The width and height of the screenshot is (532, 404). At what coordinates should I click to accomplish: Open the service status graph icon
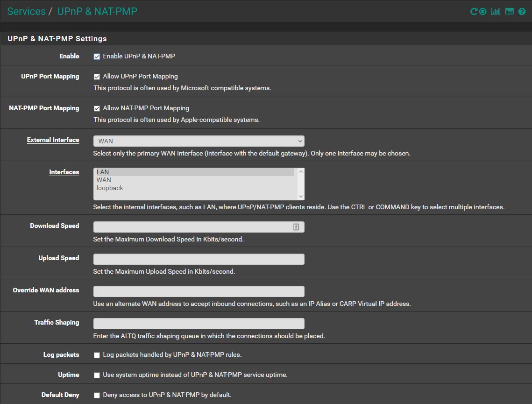click(496, 12)
